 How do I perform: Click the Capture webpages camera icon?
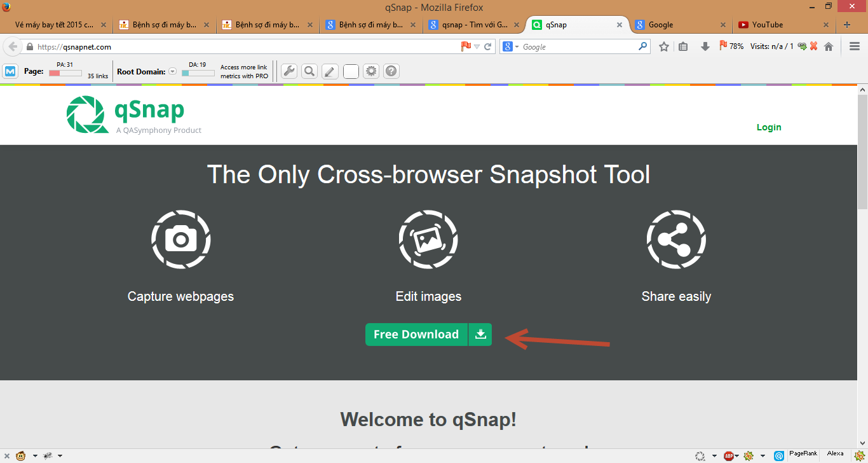click(181, 240)
